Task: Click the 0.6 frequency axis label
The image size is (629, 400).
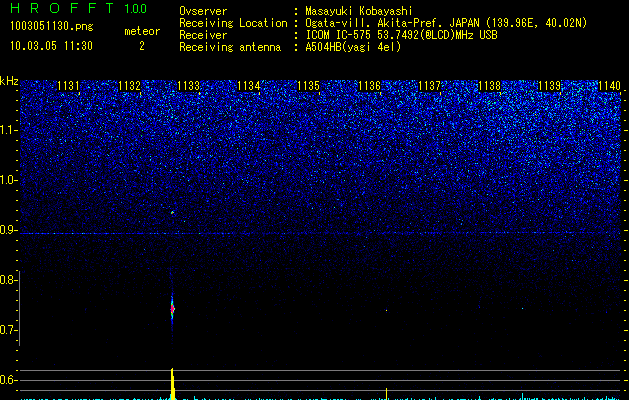Action: pos(9,380)
